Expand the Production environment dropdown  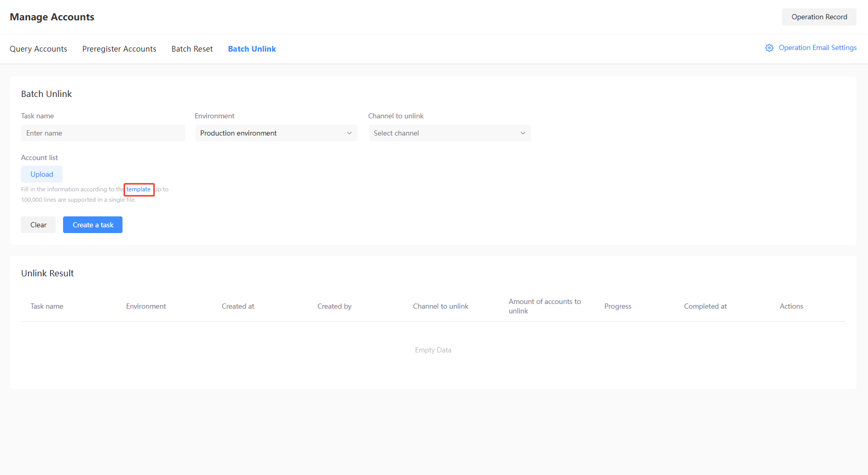tap(276, 133)
